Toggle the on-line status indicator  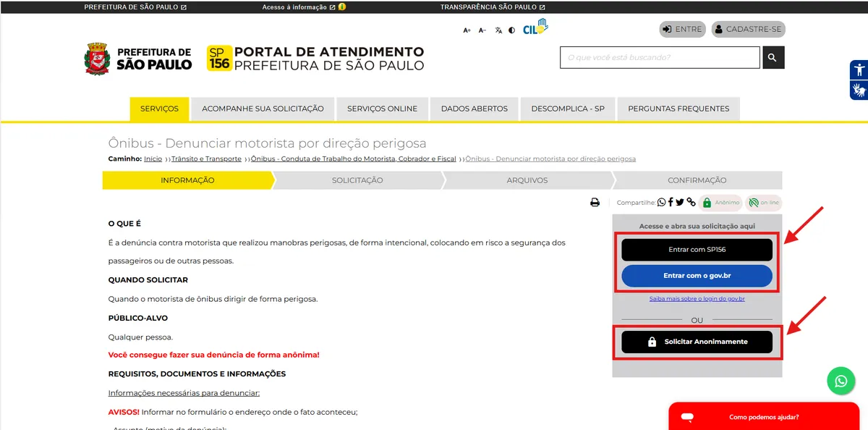pyautogui.click(x=763, y=203)
